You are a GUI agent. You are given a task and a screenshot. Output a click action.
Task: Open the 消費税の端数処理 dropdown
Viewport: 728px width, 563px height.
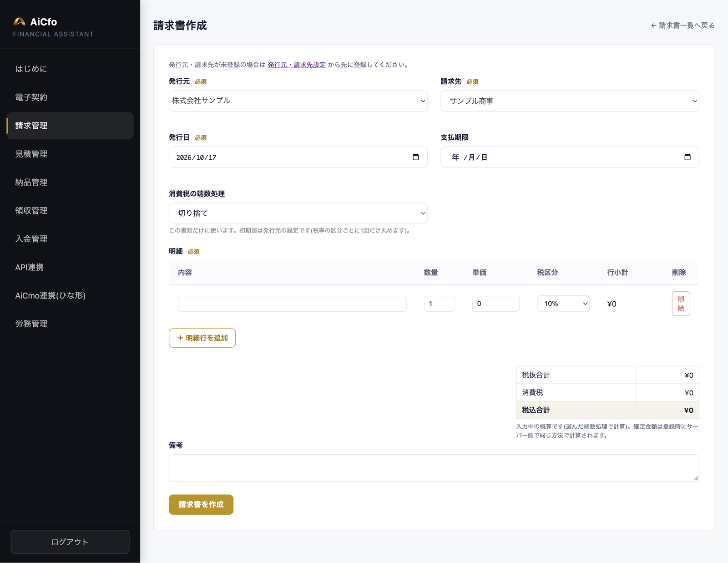point(298,213)
